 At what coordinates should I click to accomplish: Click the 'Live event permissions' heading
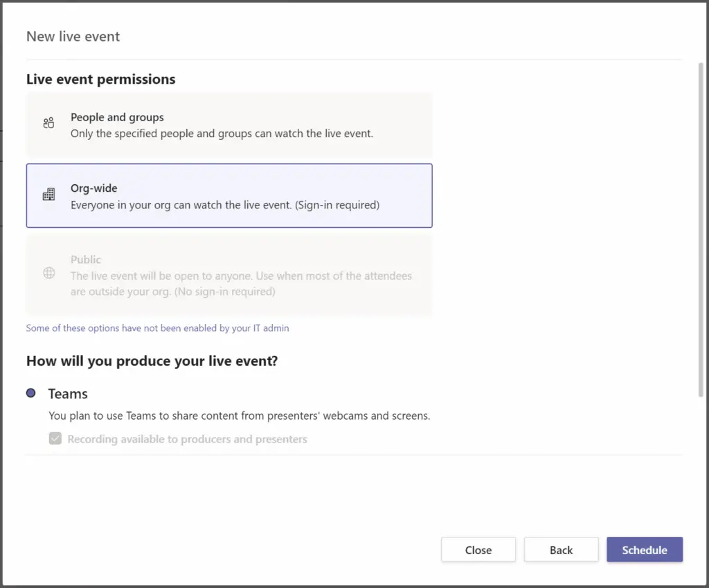point(101,79)
